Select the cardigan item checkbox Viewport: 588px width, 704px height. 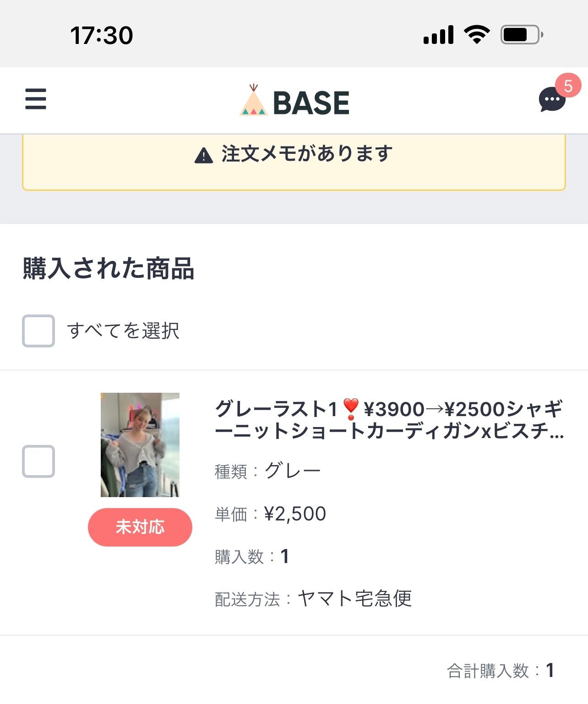pyautogui.click(x=38, y=461)
